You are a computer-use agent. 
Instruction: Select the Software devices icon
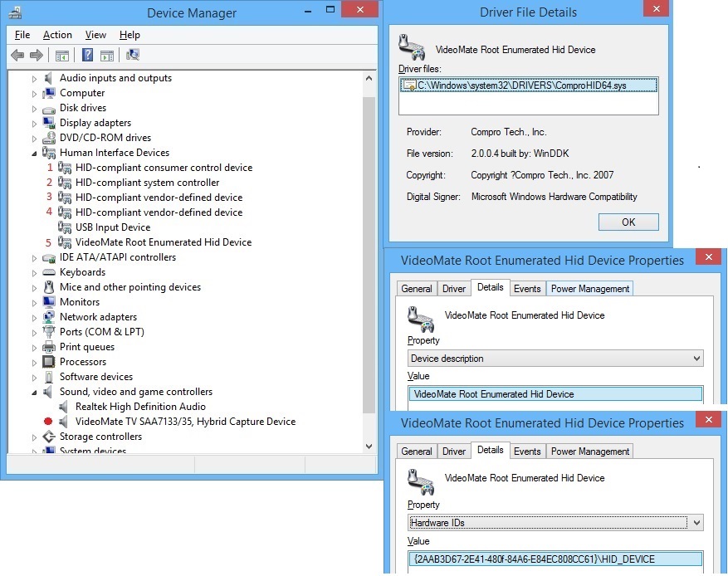point(49,377)
